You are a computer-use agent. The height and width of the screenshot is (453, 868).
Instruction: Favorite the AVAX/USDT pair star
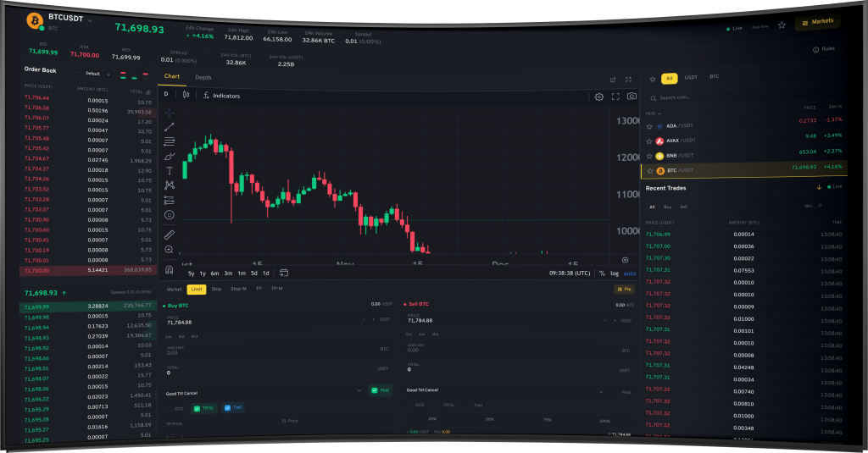click(650, 141)
